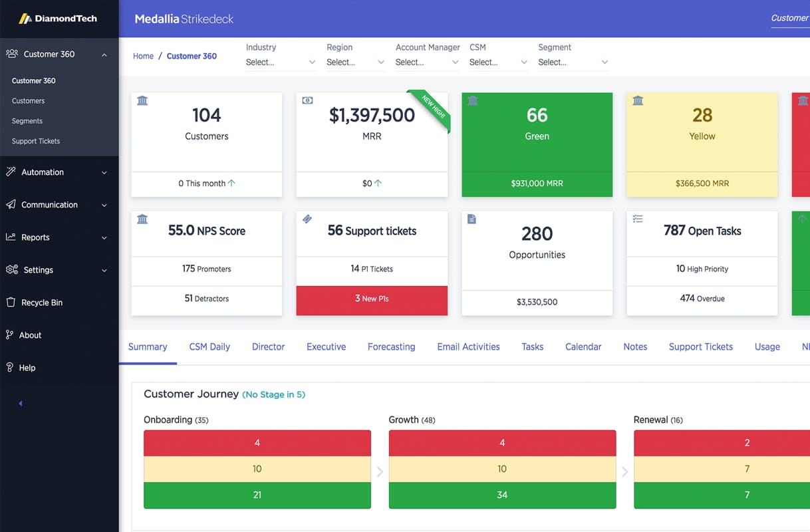Expand the Automation menu chevron
The height and width of the screenshot is (532, 810).
104,172
